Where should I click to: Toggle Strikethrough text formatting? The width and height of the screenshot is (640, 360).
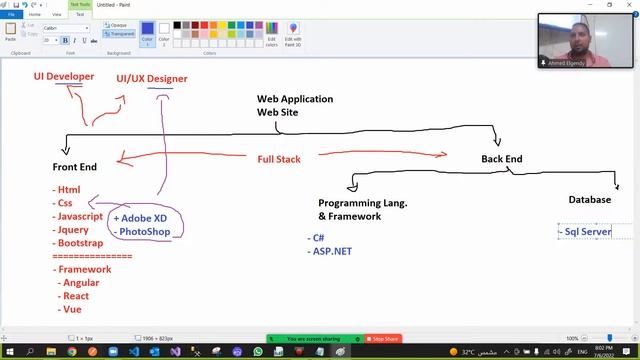point(94,40)
